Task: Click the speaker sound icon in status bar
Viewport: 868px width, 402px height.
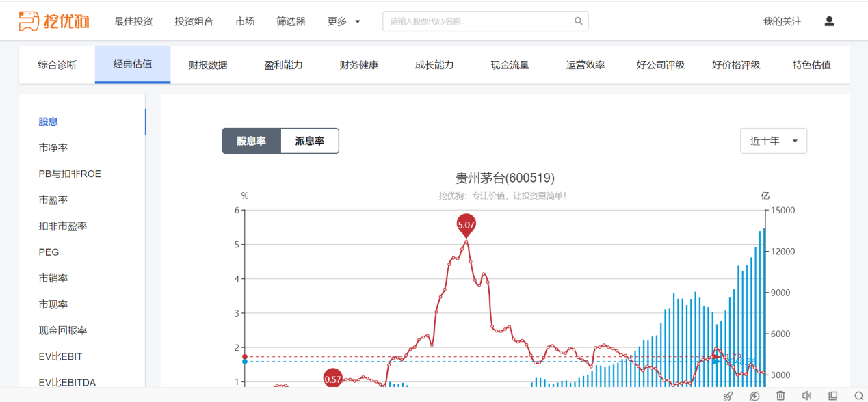Action: [x=806, y=395]
